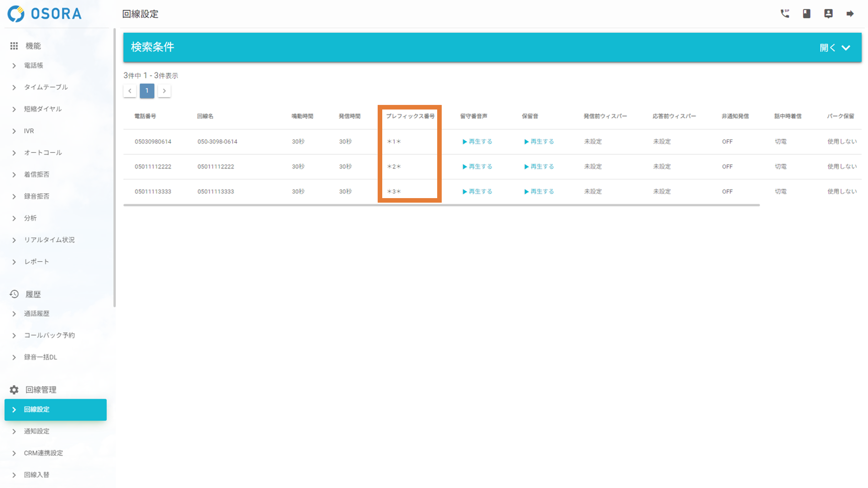
Task: Go to next page of results
Action: tap(164, 91)
